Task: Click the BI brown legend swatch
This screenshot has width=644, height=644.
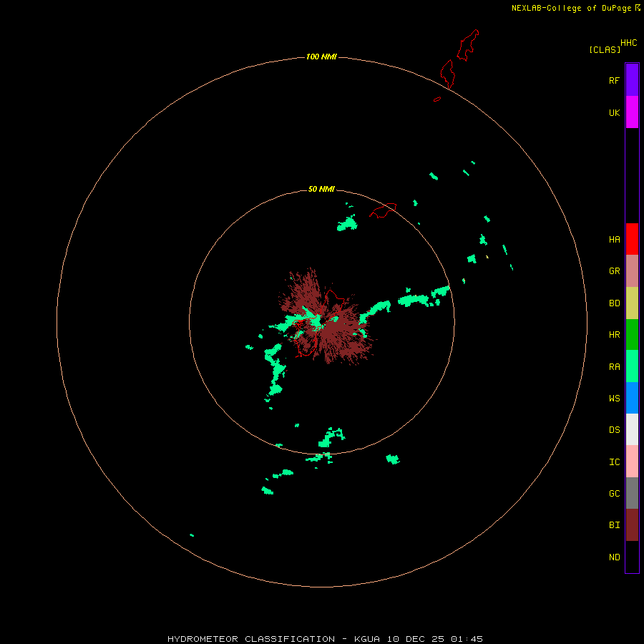Action: point(632,525)
